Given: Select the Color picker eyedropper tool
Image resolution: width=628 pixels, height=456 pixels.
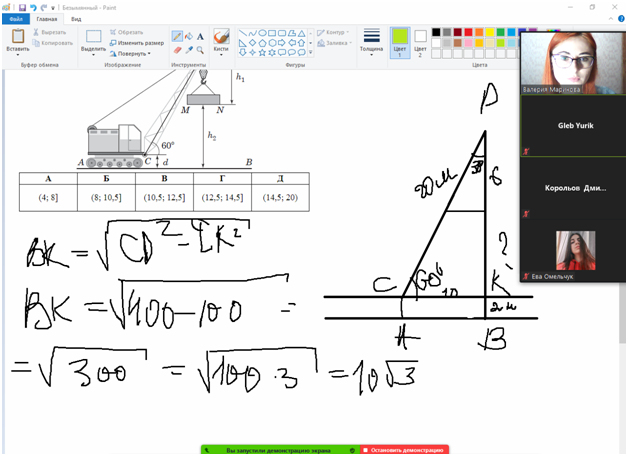Looking at the screenshot, I should tap(188, 49).
